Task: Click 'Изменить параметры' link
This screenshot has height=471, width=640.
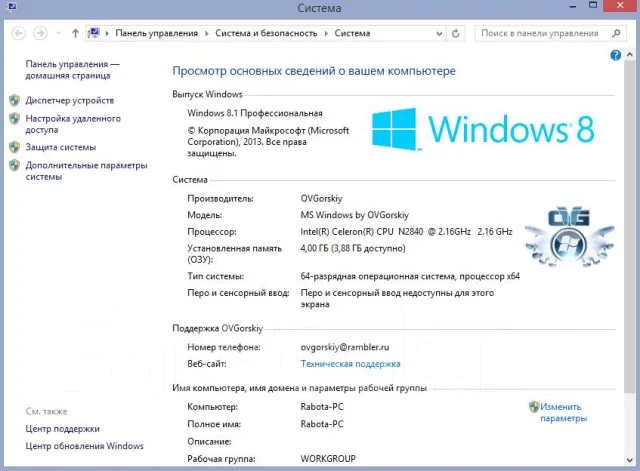Action: (563, 412)
